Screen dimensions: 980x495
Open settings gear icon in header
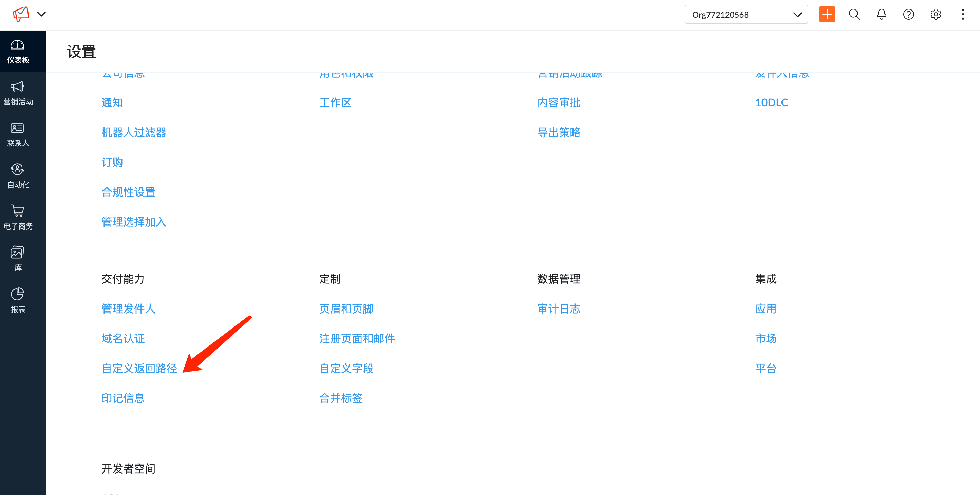936,15
